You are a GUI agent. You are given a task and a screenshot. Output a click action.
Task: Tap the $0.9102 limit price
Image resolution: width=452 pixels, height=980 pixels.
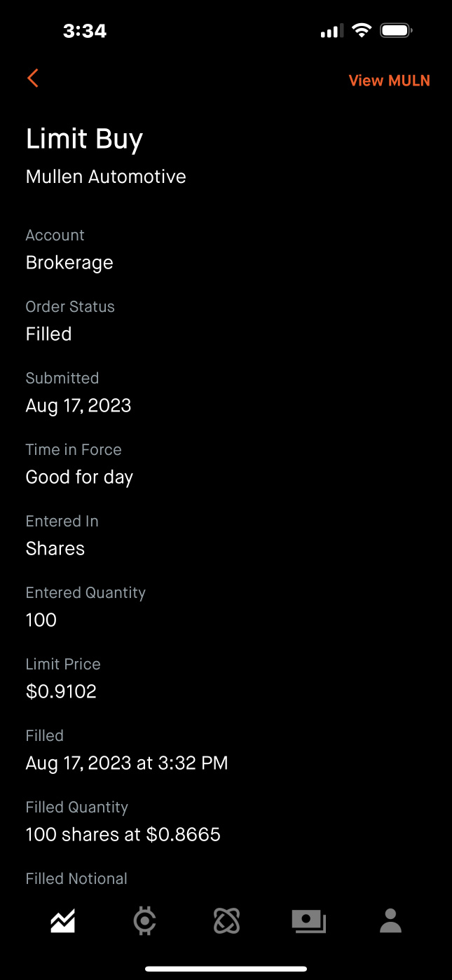[x=61, y=692]
